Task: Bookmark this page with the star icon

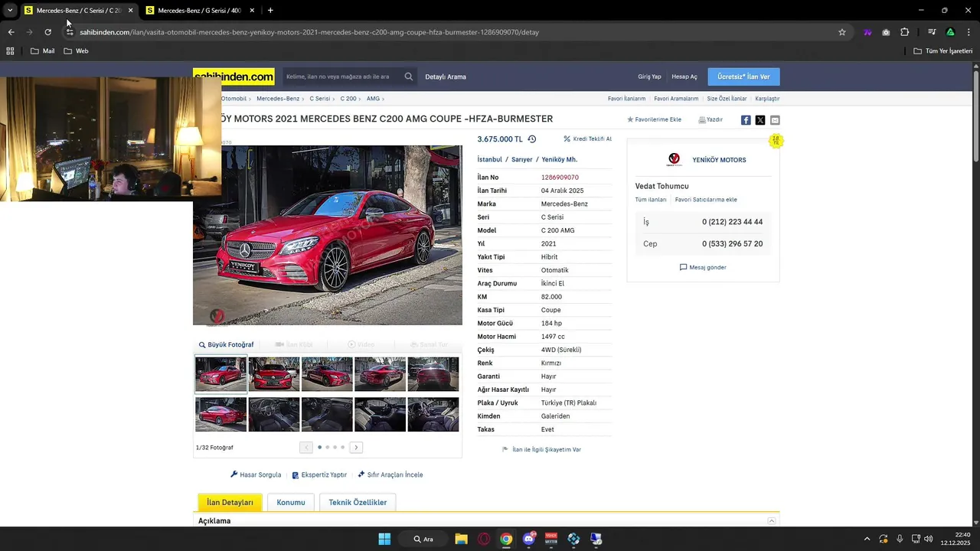Action: (x=842, y=32)
